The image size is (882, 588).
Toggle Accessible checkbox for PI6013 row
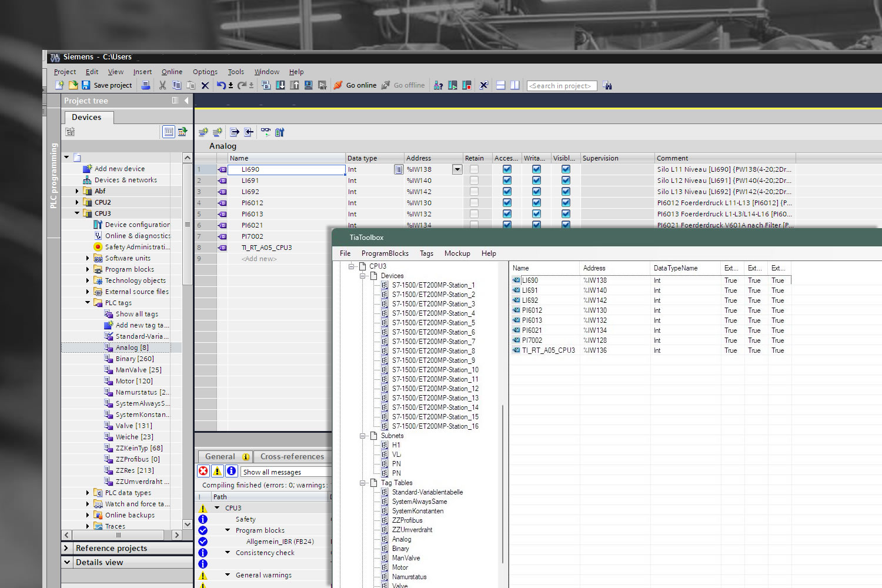[507, 214]
